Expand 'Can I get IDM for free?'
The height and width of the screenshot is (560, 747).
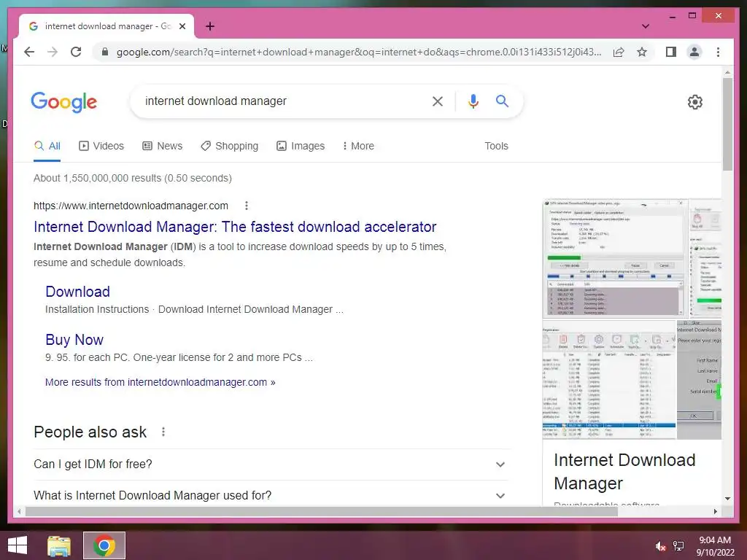[271, 464]
